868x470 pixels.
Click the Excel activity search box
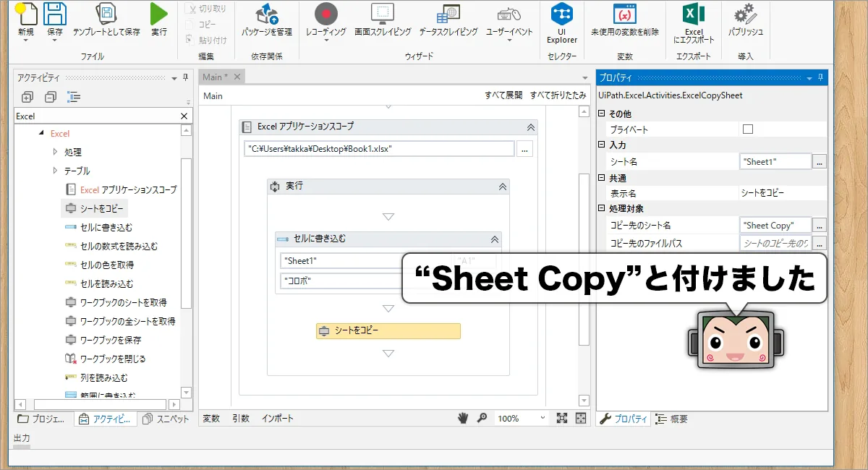[x=96, y=116]
